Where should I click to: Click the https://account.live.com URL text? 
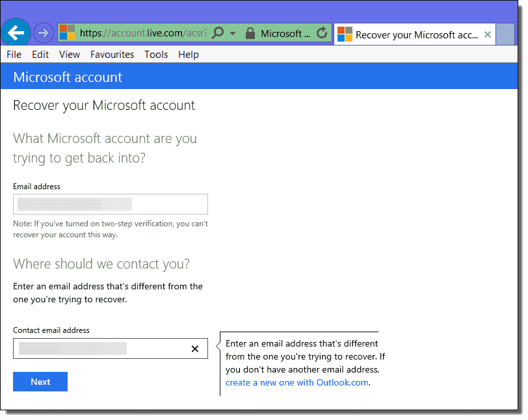(143, 33)
